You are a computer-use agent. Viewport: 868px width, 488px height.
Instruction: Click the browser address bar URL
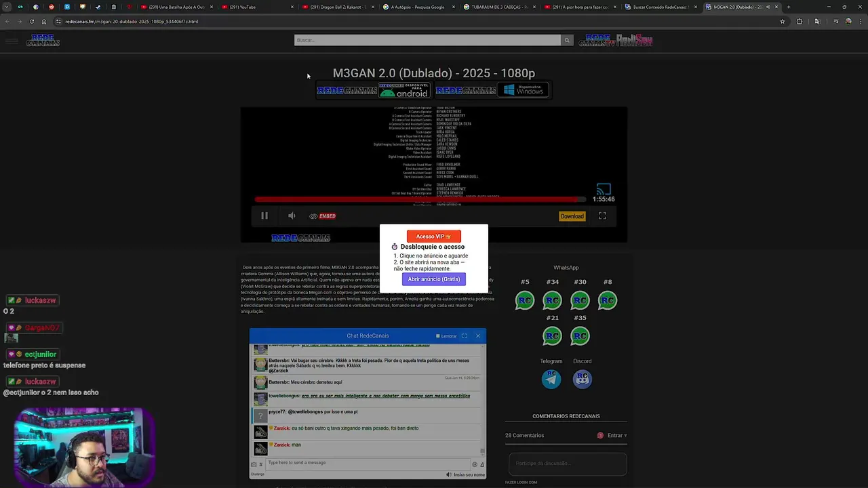(x=132, y=22)
